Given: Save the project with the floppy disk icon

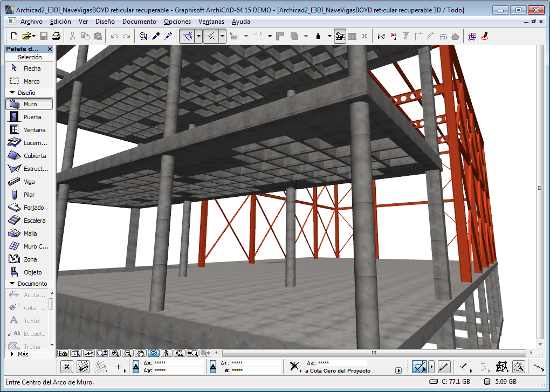Looking at the screenshot, I should click(44, 36).
